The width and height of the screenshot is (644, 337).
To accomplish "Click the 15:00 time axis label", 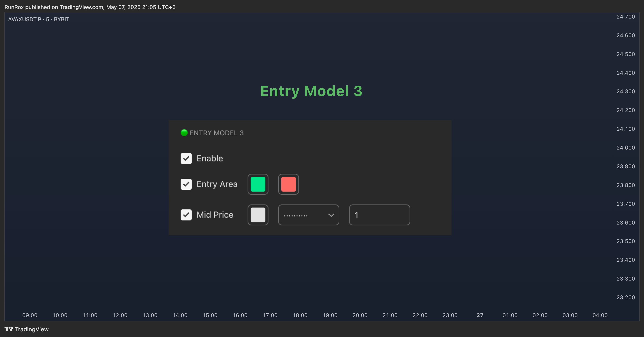I will 210,315.
